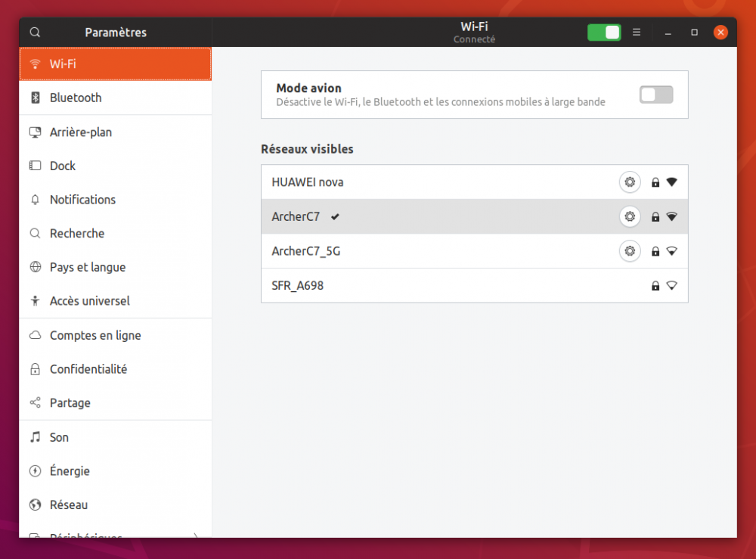Open settings gear for HUAWEI nova network
This screenshot has width=756, height=559.
(x=629, y=182)
